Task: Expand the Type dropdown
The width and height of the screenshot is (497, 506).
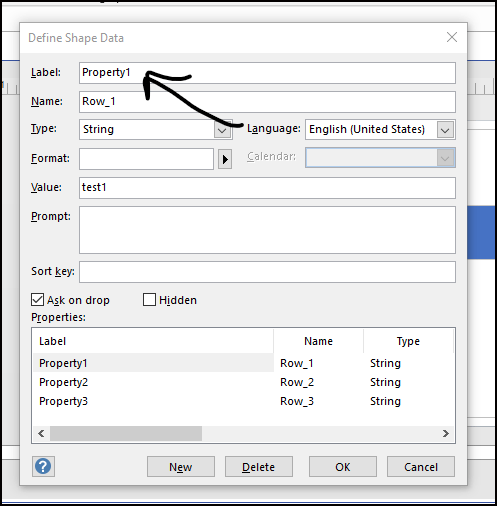Action: pos(222,130)
